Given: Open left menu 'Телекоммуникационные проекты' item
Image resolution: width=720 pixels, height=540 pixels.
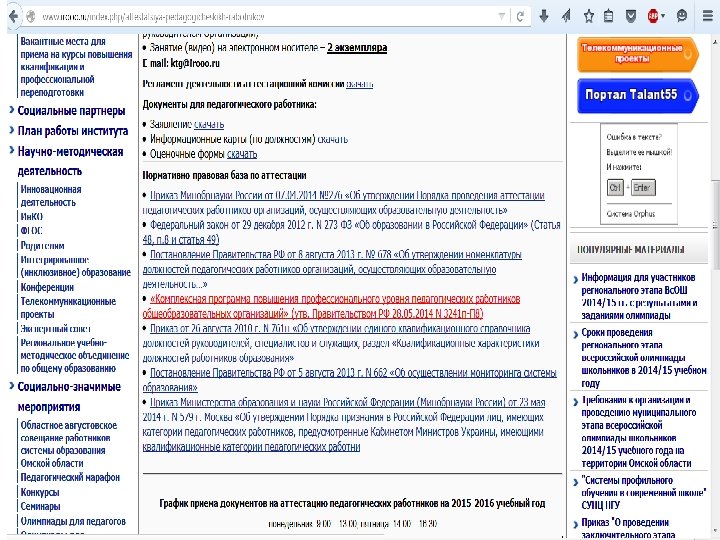Looking at the screenshot, I should click(68, 308).
